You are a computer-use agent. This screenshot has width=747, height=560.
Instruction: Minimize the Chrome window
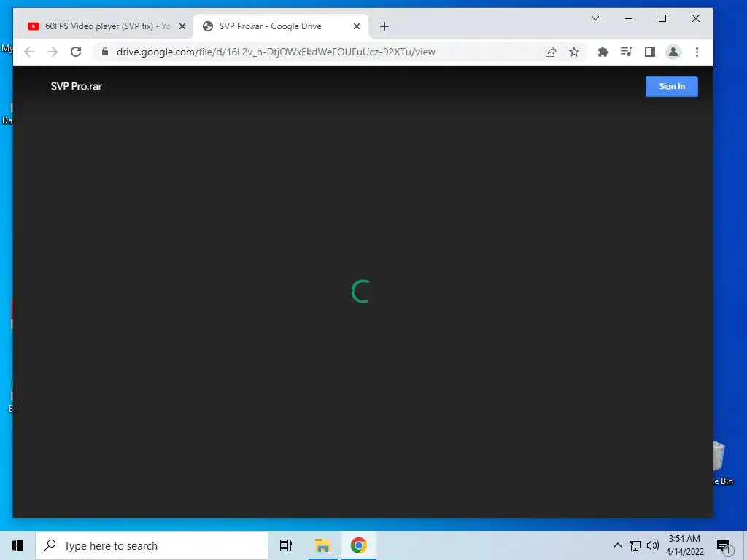pyautogui.click(x=629, y=18)
